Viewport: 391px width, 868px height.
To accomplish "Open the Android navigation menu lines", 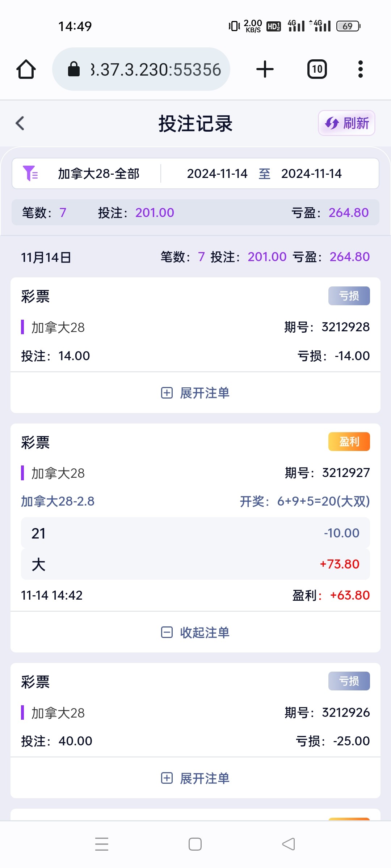I will pos(102,844).
